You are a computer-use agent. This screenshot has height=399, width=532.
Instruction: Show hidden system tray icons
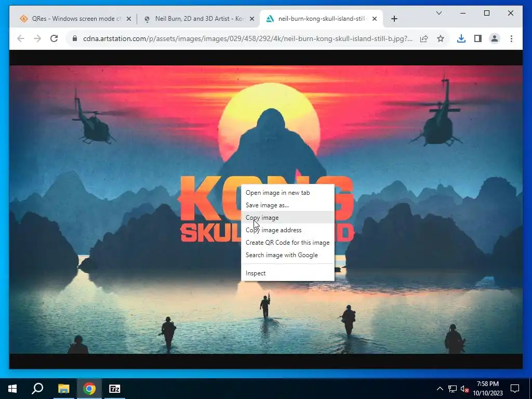pos(440,389)
